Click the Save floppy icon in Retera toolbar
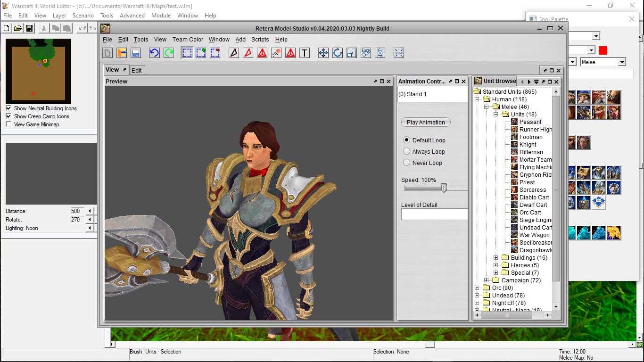This screenshot has height=362, width=644. (136, 53)
